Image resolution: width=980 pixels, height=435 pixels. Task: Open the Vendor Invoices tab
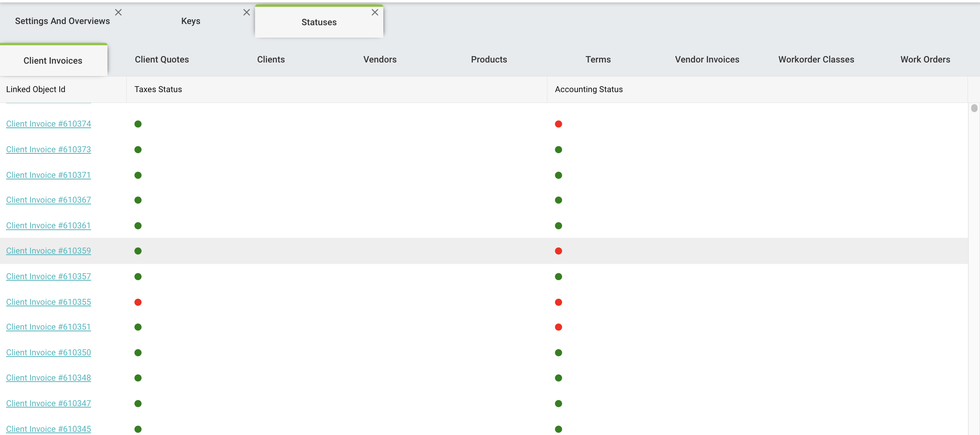(707, 60)
